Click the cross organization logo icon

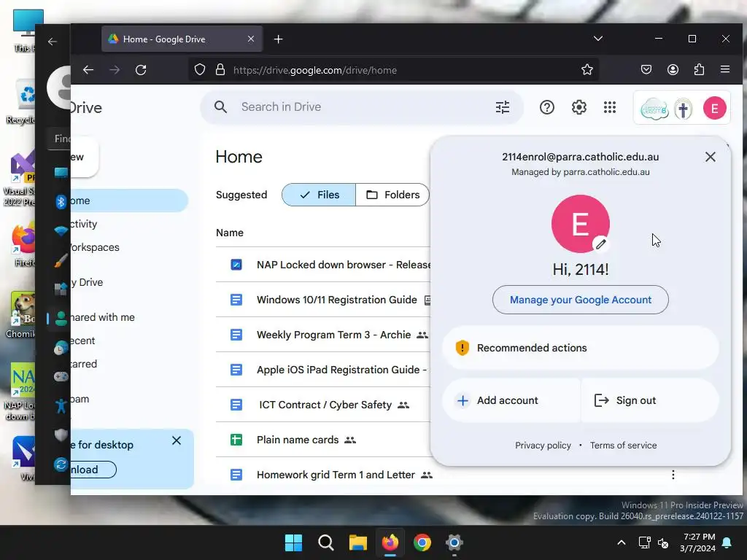click(683, 109)
